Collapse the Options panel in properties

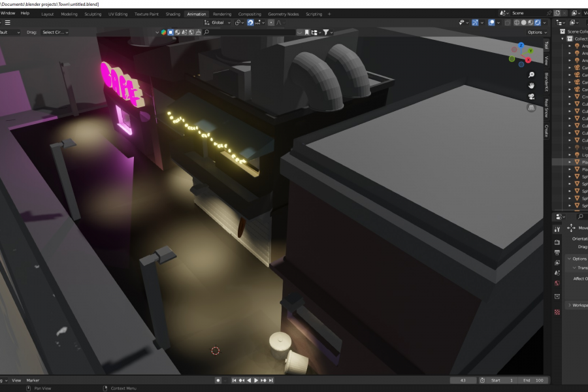coord(569,259)
